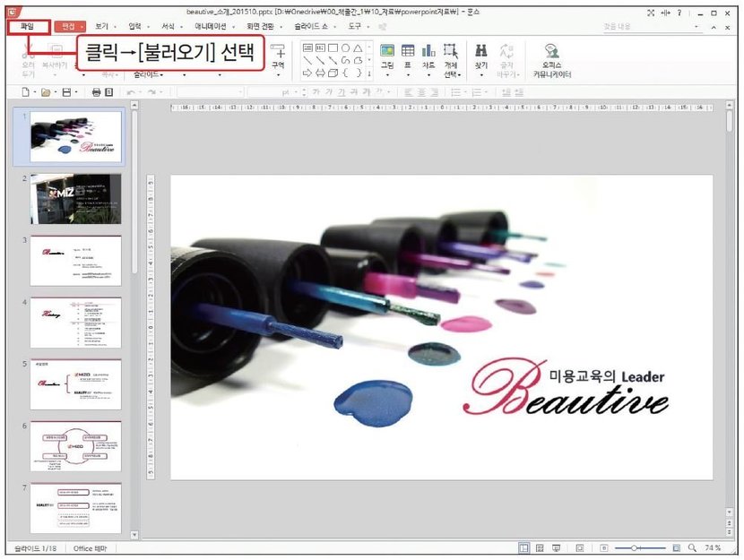The height and width of the screenshot is (560, 744).
Task: Click the slide panel scrollbar down arrow
Action: coord(134,535)
